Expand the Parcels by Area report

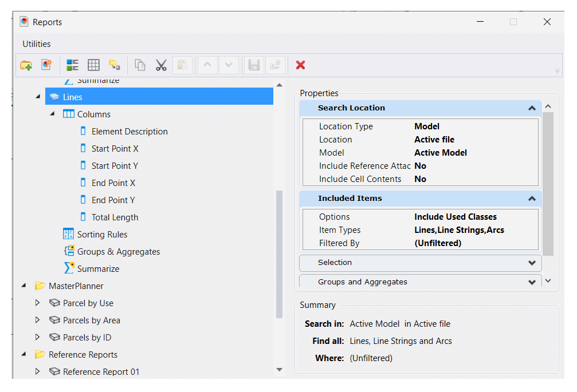coord(37,320)
